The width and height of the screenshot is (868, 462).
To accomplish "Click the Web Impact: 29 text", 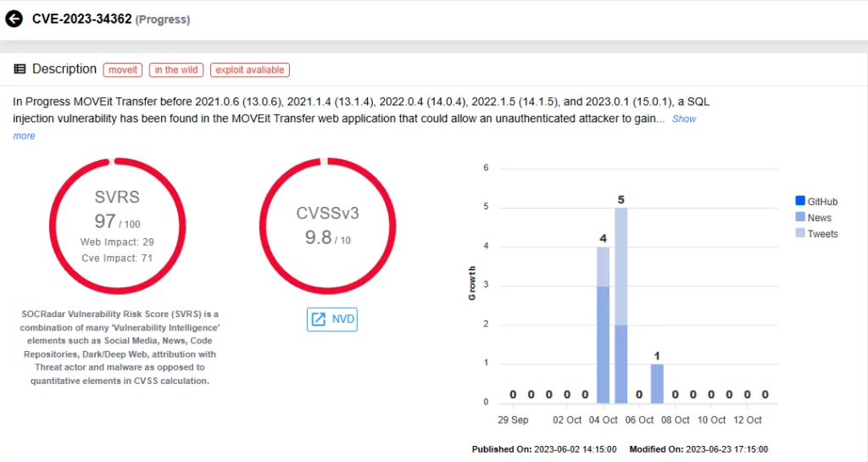I will point(117,242).
